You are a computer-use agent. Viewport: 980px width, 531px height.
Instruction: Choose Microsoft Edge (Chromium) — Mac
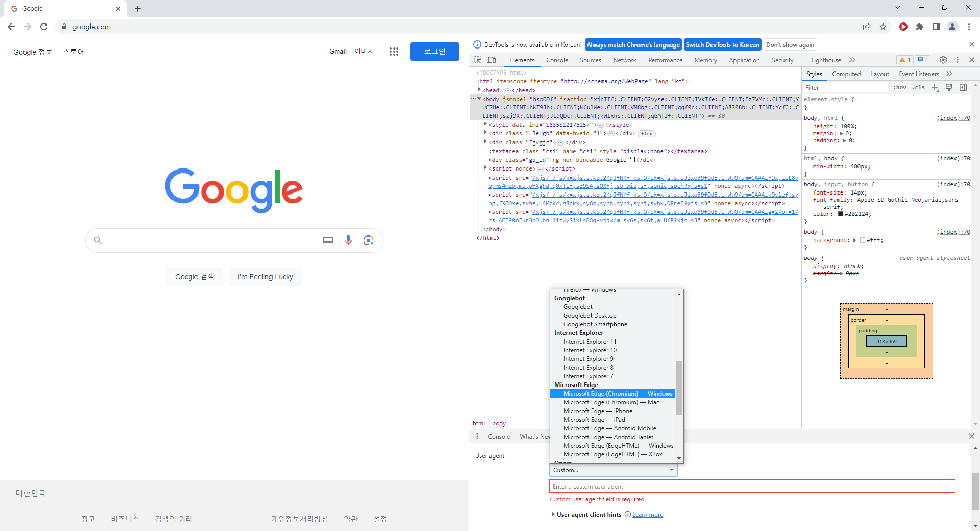pyautogui.click(x=611, y=402)
